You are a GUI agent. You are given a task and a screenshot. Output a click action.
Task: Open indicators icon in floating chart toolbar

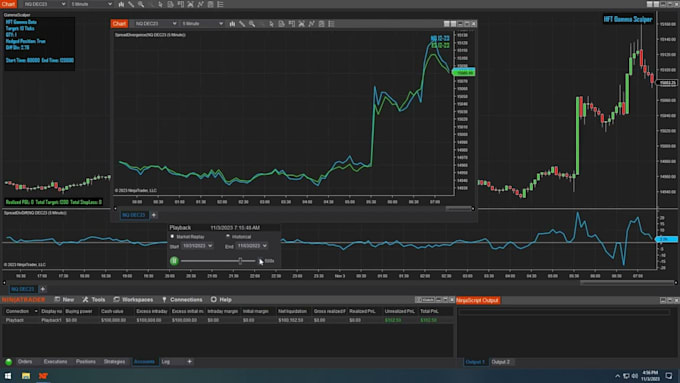(301, 24)
